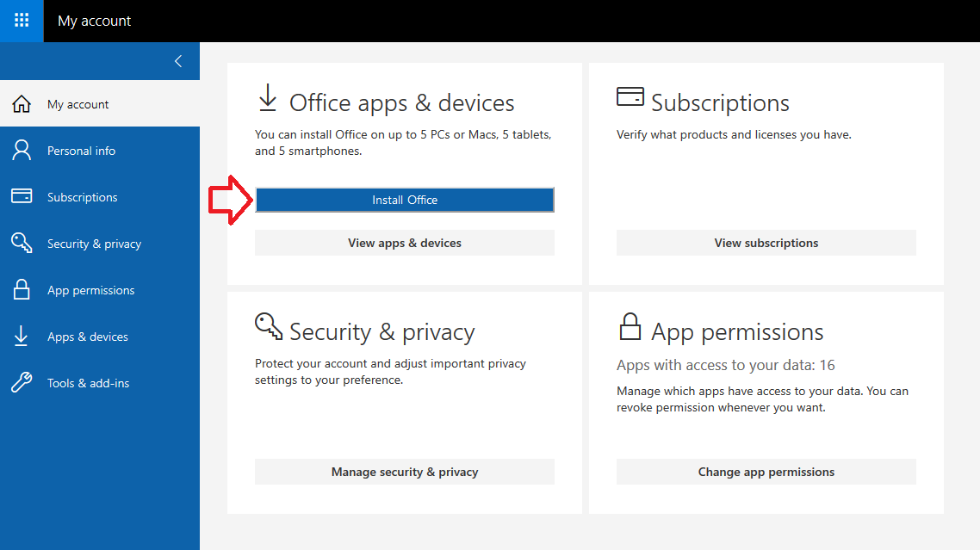The width and height of the screenshot is (980, 550).
Task: Click the person icon for Personal info
Action: (x=22, y=151)
